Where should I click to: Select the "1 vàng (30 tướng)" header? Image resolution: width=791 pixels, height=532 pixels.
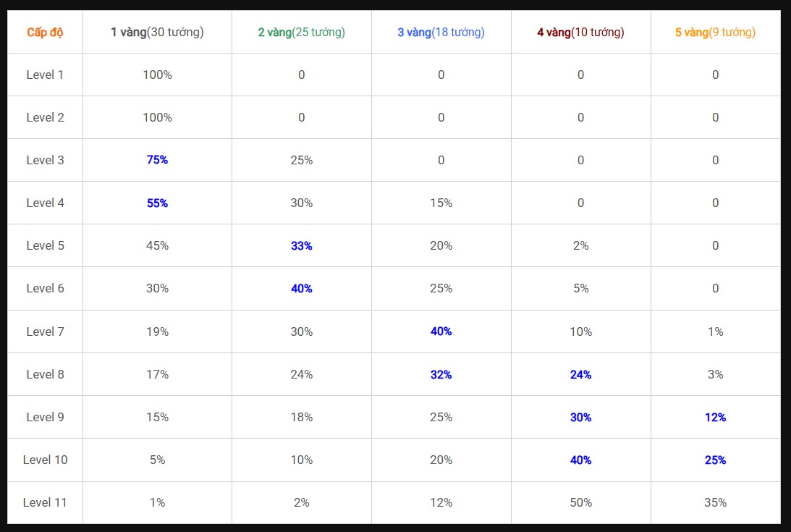[157, 32]
